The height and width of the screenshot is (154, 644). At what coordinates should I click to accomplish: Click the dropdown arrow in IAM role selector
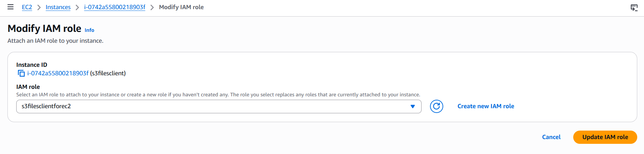412,107
